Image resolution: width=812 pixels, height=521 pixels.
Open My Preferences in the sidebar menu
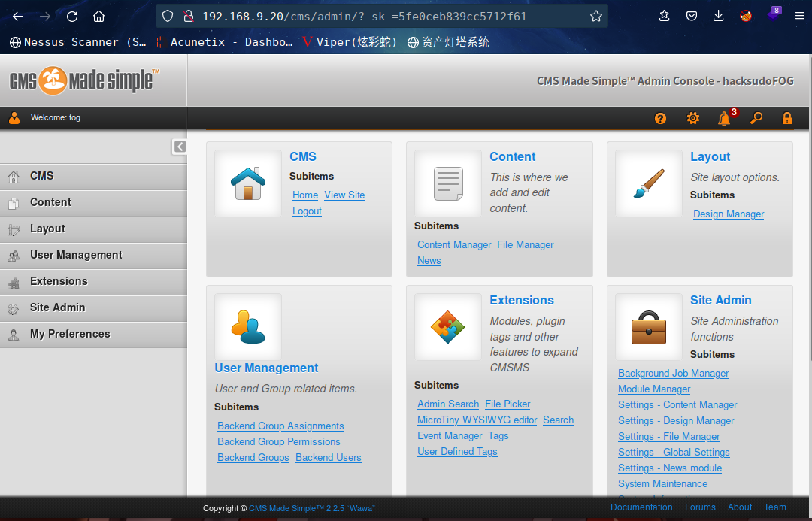pyautogui.click(x=93, y=334)
